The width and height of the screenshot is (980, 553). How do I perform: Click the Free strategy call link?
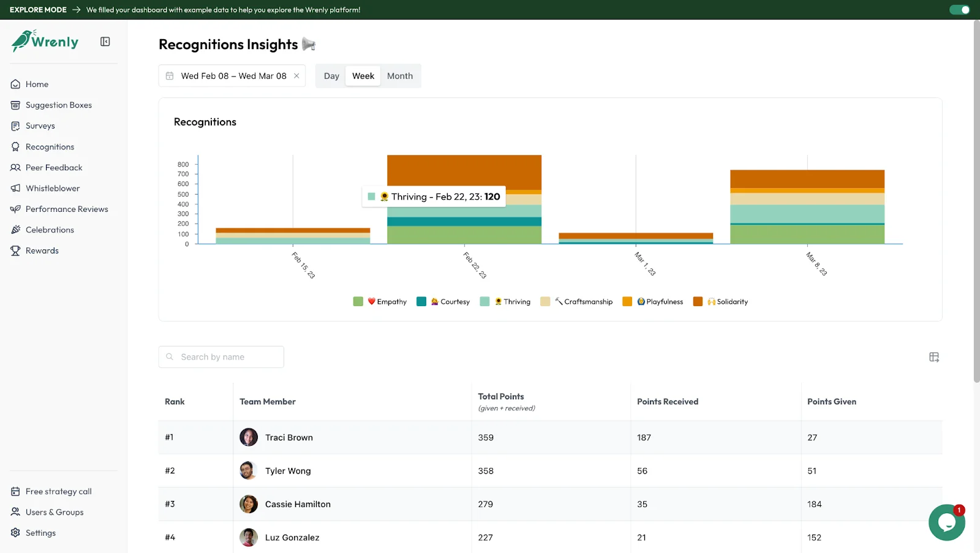tap(58, 491)
